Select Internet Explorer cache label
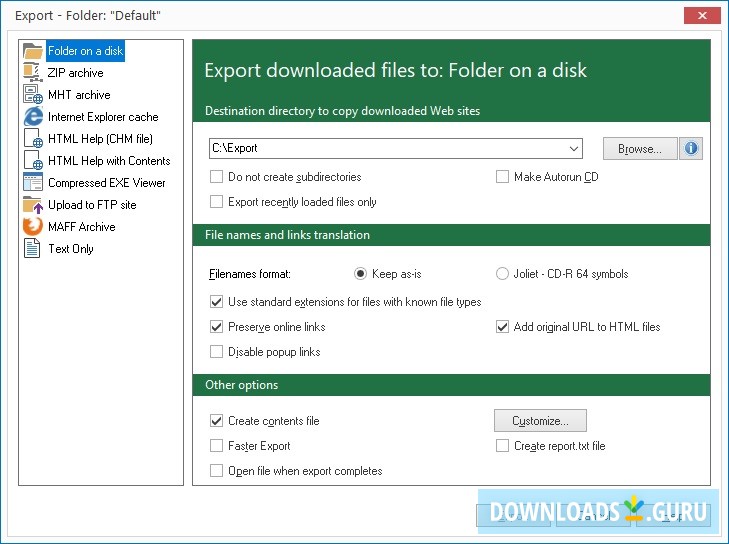This screenshot has width=729, height=544. point(103,117)
